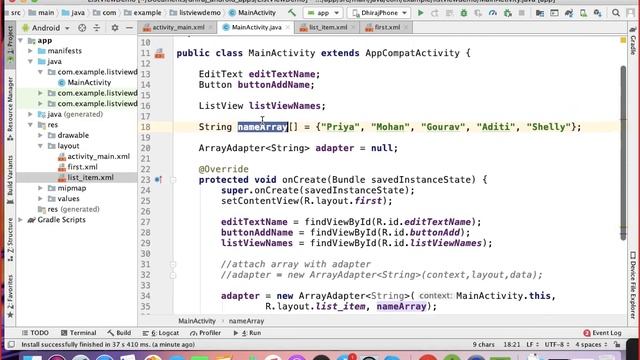Expand the drawable folder
The height and width of the screenshot is (360, 640).
40,135
